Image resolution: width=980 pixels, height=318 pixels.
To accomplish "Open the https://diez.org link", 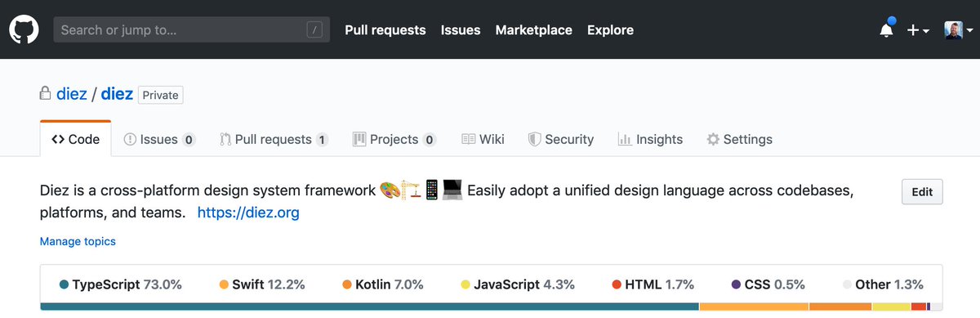I will pos(248,213).
